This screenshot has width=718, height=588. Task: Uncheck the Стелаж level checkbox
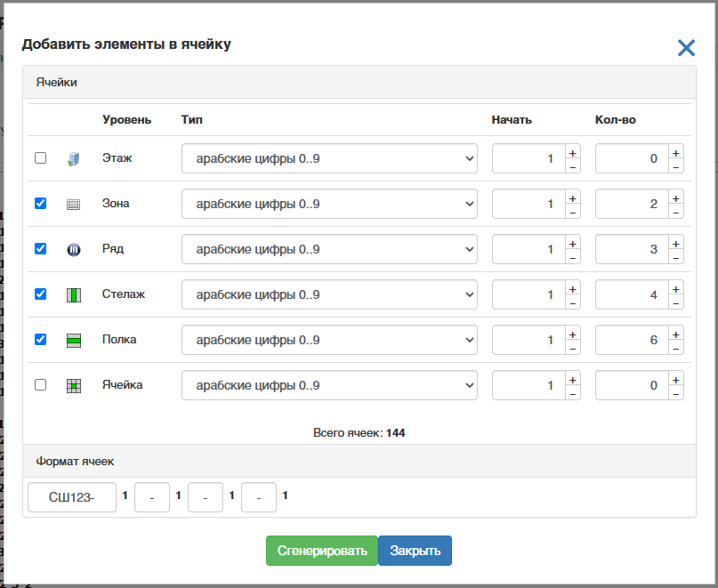coord(40,294)
